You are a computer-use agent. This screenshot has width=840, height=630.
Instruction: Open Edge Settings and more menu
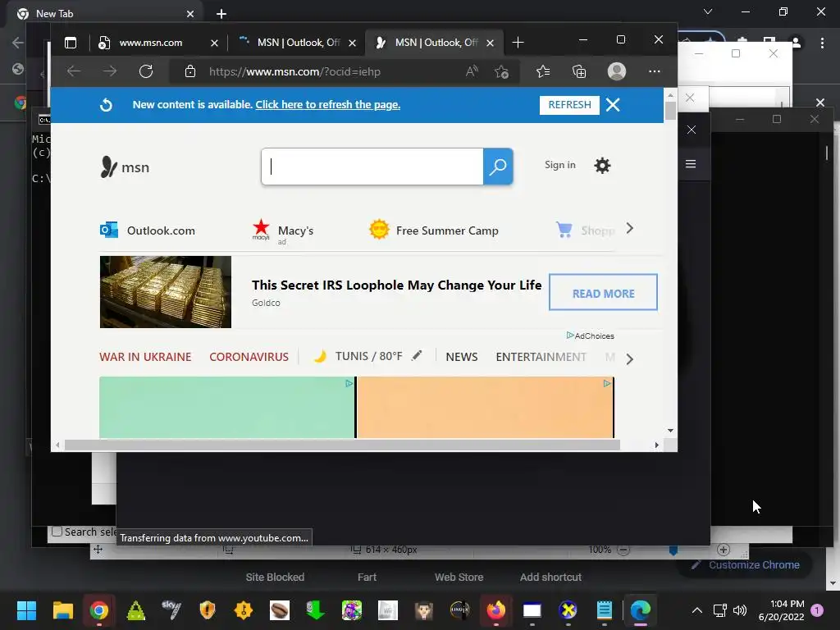point(654,71)
